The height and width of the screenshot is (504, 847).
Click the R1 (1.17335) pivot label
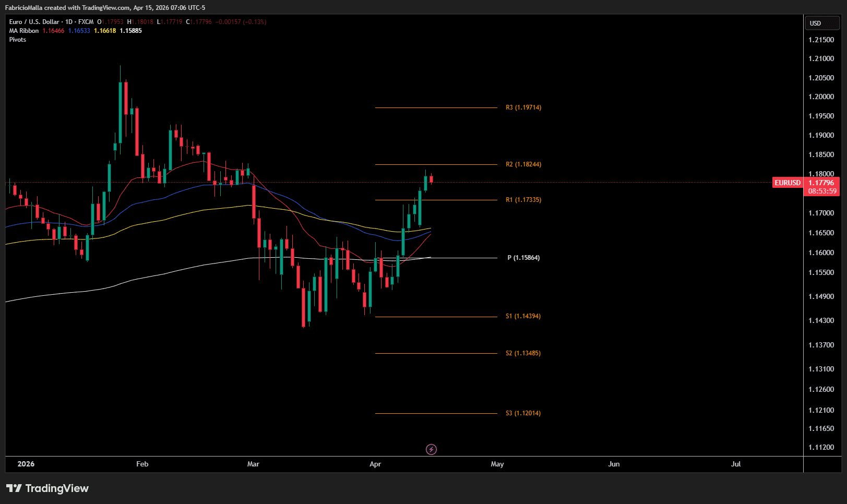point(523,200)
